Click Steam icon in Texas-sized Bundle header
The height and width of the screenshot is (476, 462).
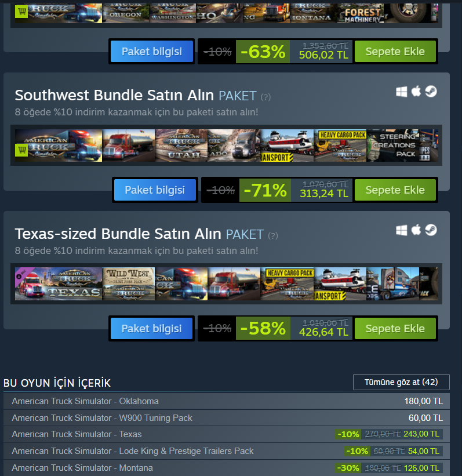tap(431, 230)
